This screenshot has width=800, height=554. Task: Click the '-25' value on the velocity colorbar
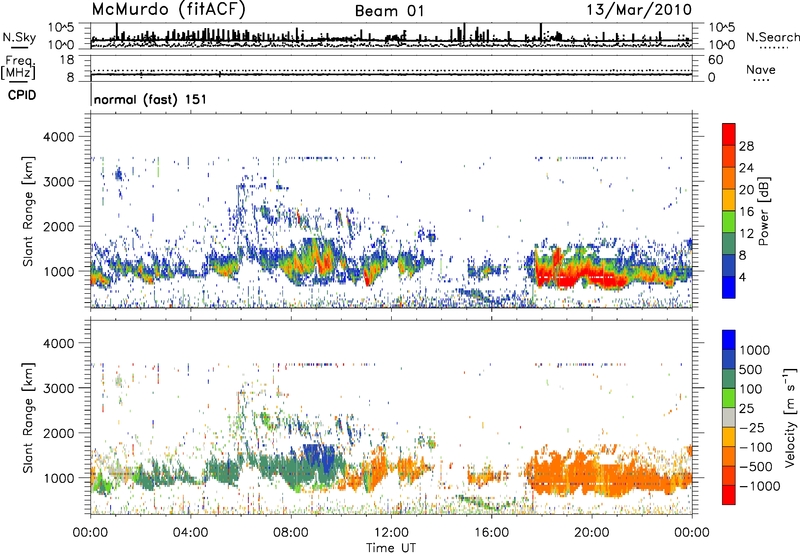click(x=752, y=427)
